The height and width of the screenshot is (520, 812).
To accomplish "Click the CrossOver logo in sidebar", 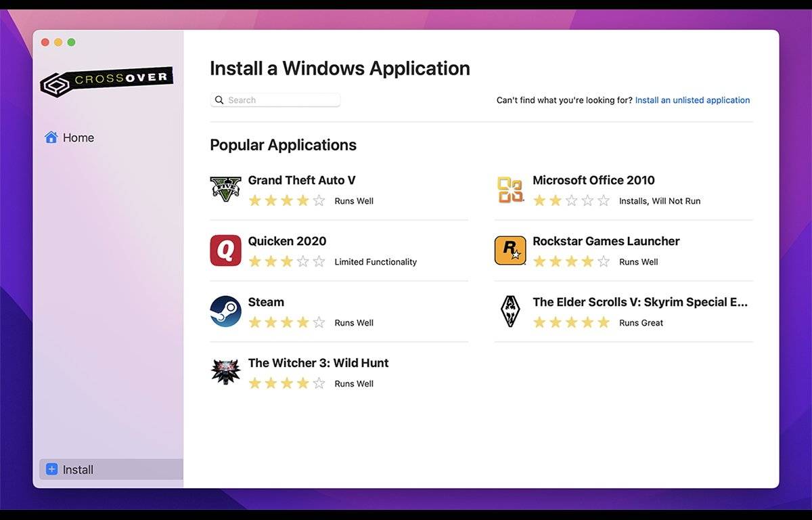I will pyautogui.click(x=106, y=81).
